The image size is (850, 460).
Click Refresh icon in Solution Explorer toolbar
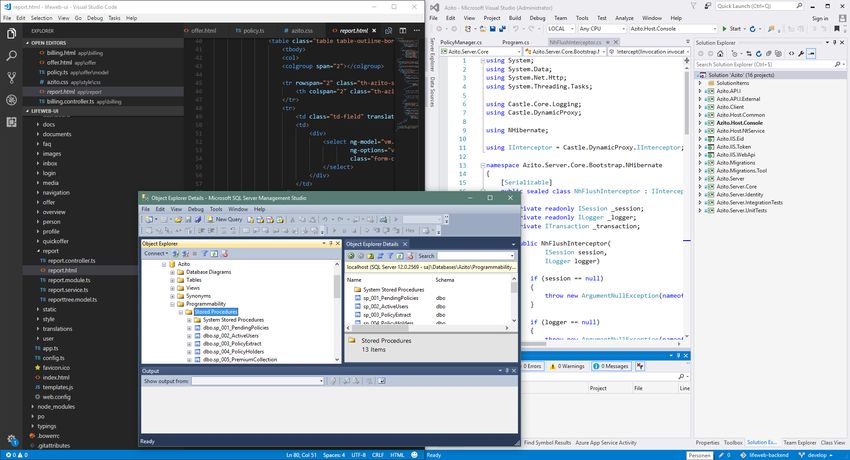[x=758, y=54]
